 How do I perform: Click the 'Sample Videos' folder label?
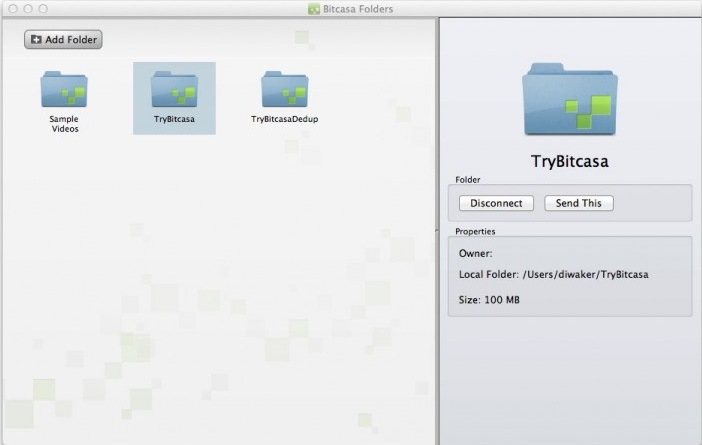coord(64,124)
